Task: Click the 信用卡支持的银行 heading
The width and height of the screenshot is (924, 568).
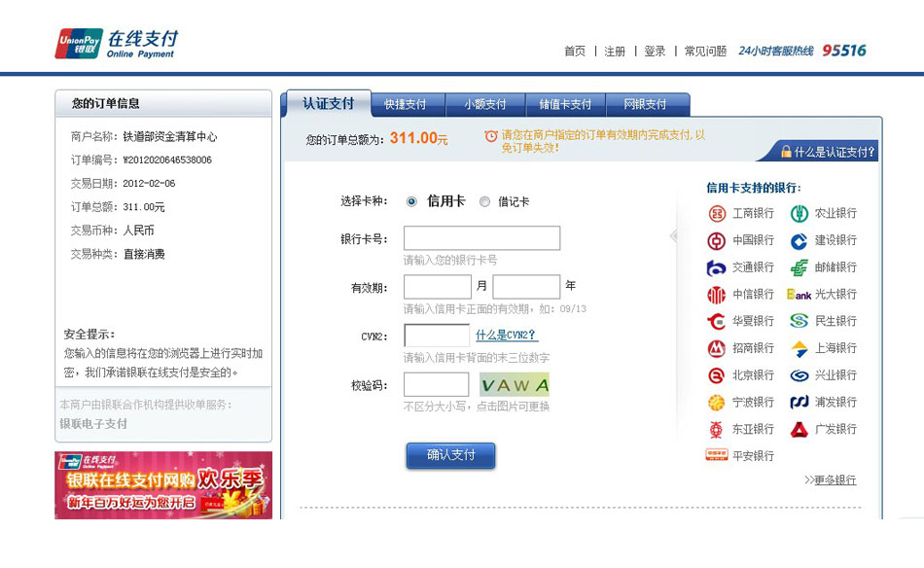Action: (754, 188)
